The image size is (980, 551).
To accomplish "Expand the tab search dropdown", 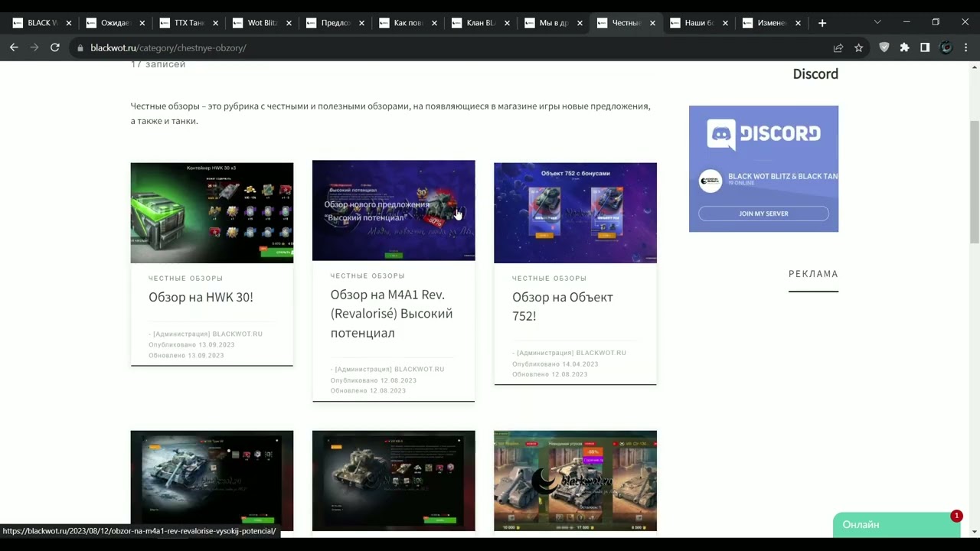I will pos(877,22).
